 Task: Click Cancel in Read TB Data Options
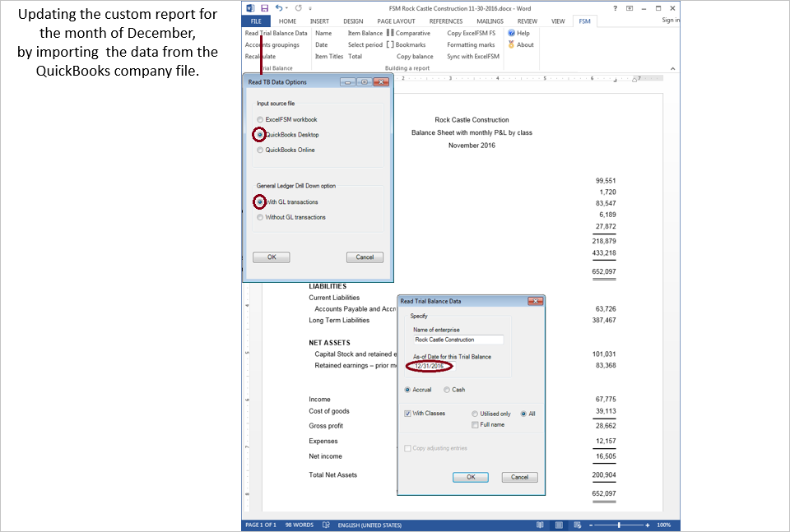coord(365,257)
